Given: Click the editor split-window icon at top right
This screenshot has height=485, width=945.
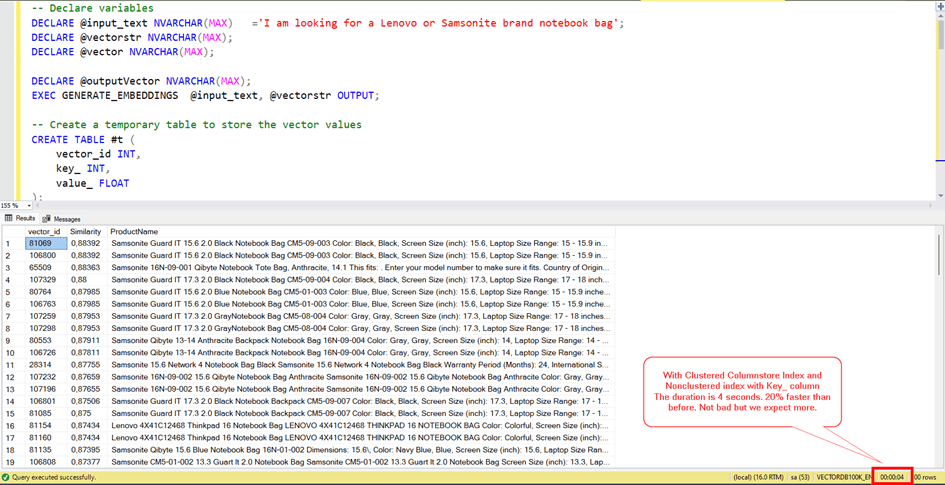Looking at the screenshot, I should pos(939,6).
